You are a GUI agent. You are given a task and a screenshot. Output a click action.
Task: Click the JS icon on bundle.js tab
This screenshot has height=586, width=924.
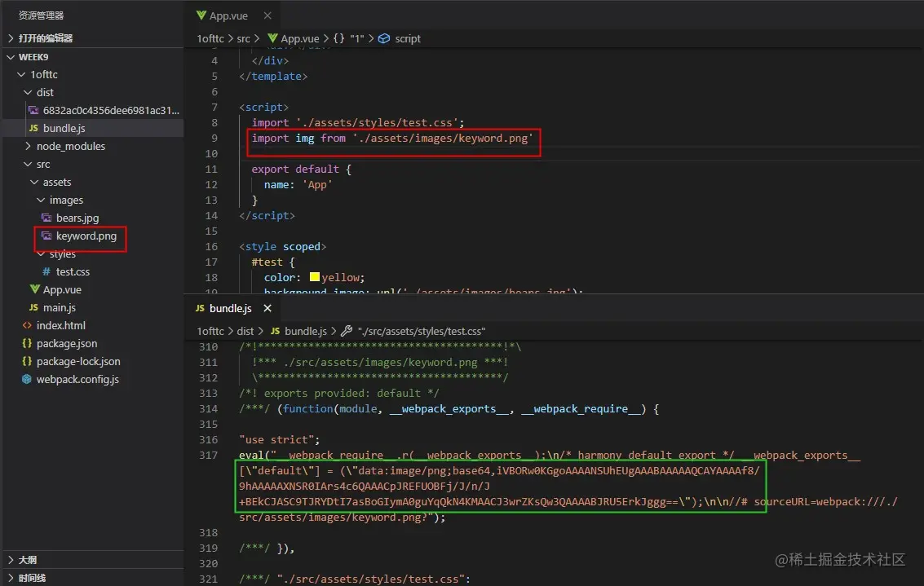[x=200, y=309]
